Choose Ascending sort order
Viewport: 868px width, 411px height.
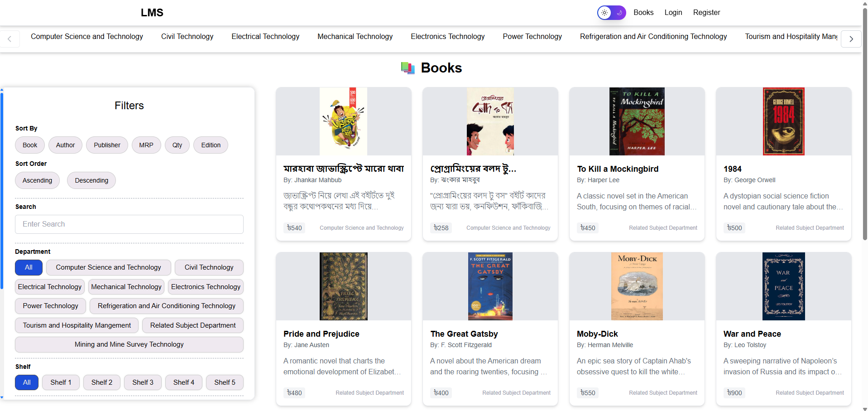click(37, 180)
